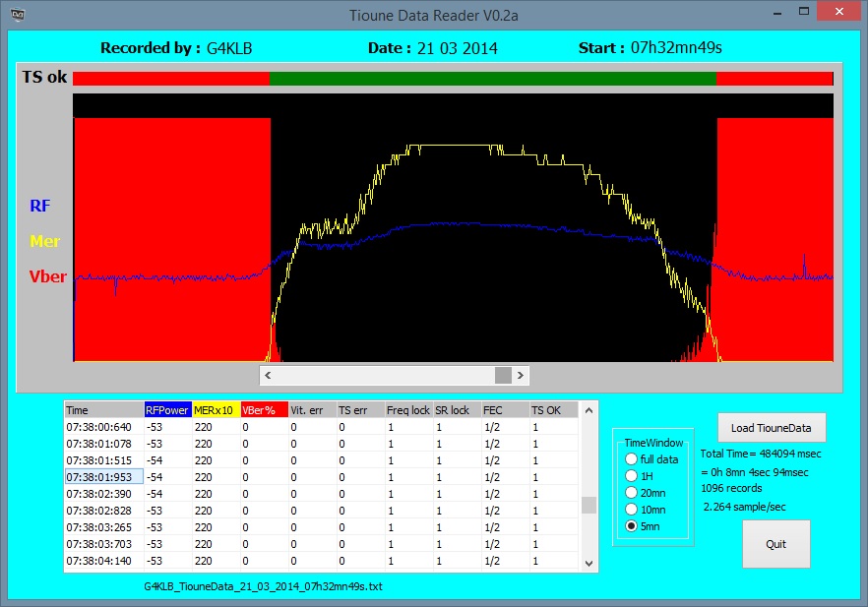868x607 pixels.
Task: Click the Vit. err column header
Action: tap(312, 410)
